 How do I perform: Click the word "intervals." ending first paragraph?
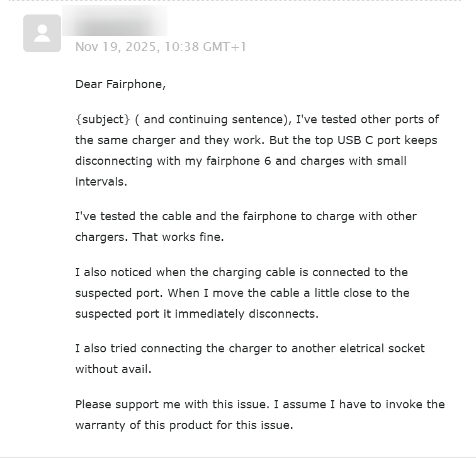coord(101,181)
